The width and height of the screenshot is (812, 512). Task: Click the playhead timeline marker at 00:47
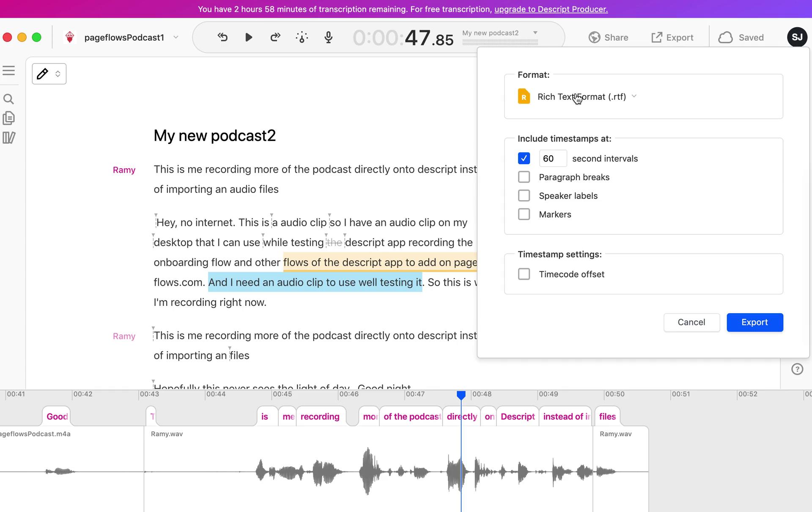pos(461,394)
